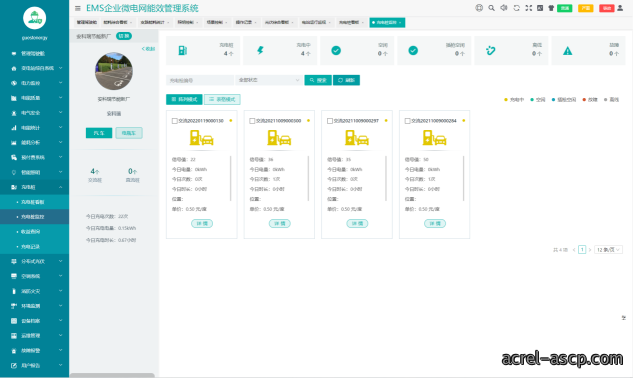Click the charger icon on card 20211009000300
This screenshot has height=378, width=633.
tap(279, 138)
